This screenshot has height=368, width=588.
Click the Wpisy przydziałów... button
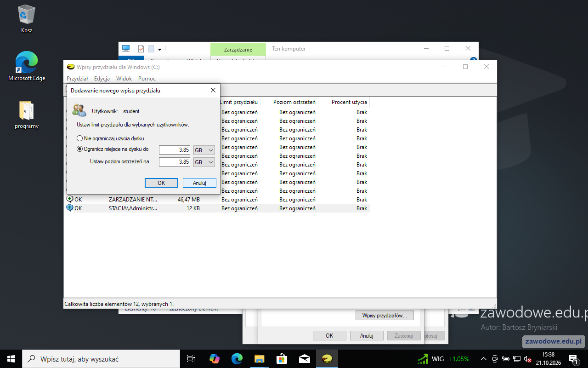click(x=384, y=316)
